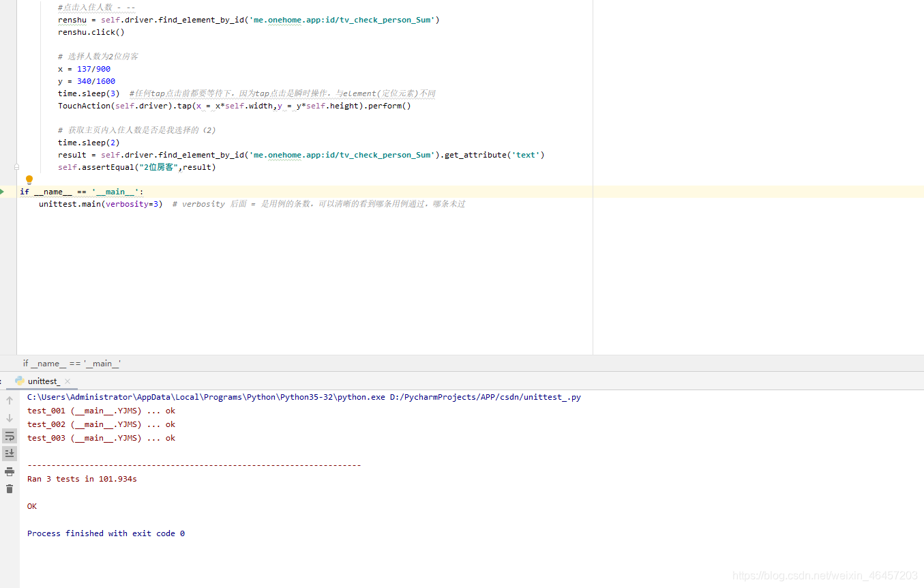Click the scroll up arrow in Run panel
Viewport: 924px width, 588px height.
pos(10,400)
